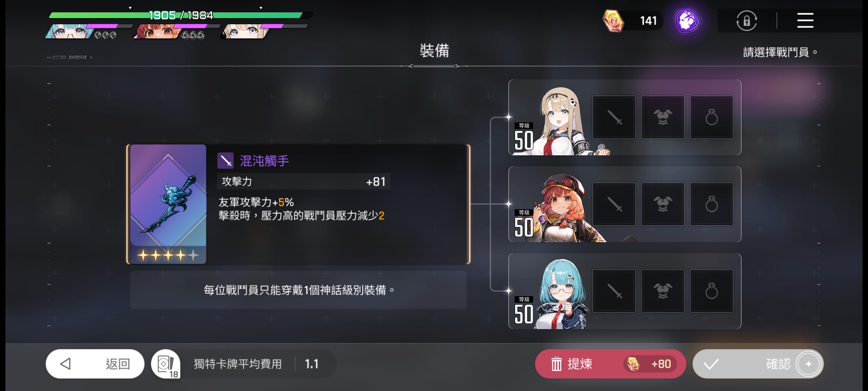
Task: Select weapon slot of blue-haired combatant
Action: pyautogui.click(x=614, y=291)
